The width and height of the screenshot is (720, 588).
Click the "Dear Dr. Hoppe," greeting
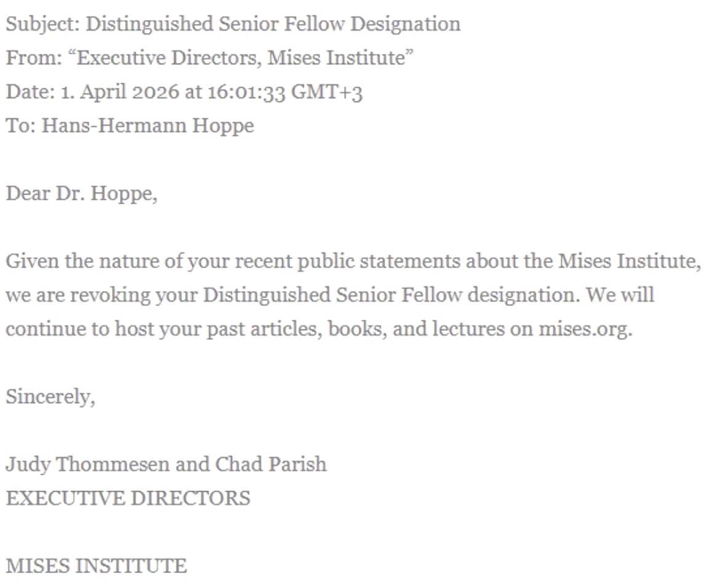pos(81,193)
